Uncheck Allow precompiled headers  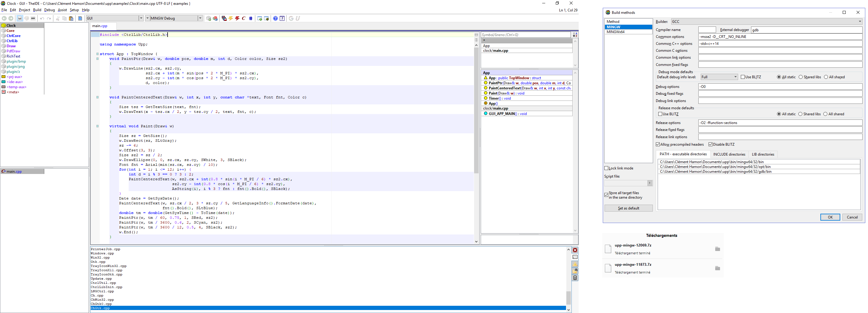[x=657, y=144]
